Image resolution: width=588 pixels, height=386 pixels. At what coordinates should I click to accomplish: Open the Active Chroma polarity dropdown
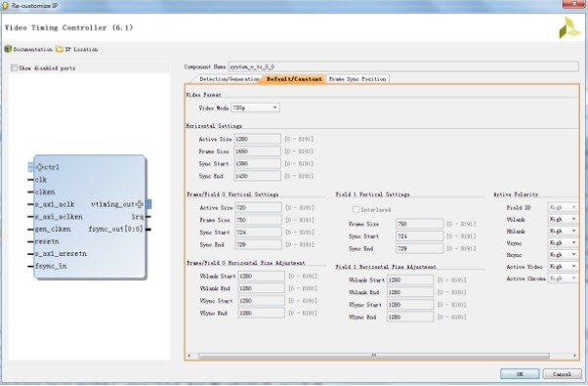pos(563,279)
